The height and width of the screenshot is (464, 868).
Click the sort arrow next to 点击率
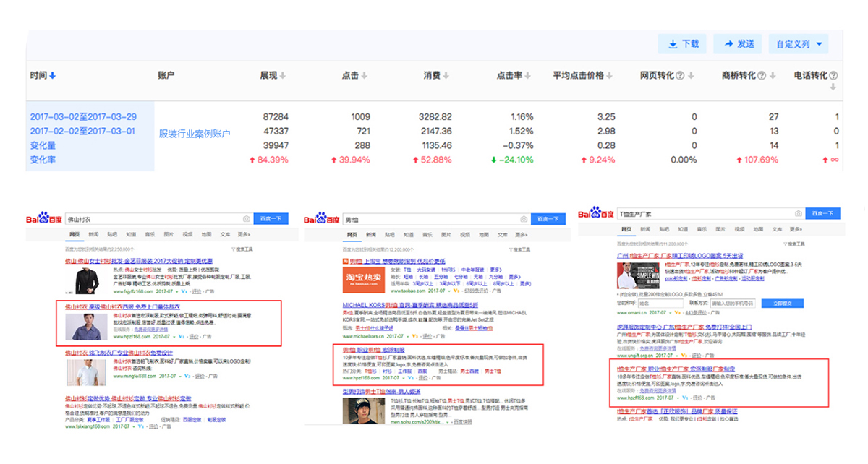pos(538,76)
